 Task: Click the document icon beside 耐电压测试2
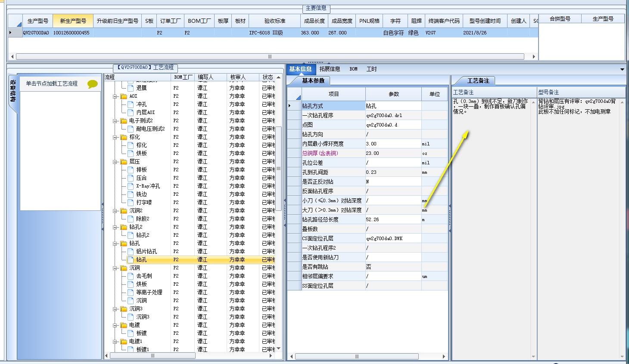131,129
